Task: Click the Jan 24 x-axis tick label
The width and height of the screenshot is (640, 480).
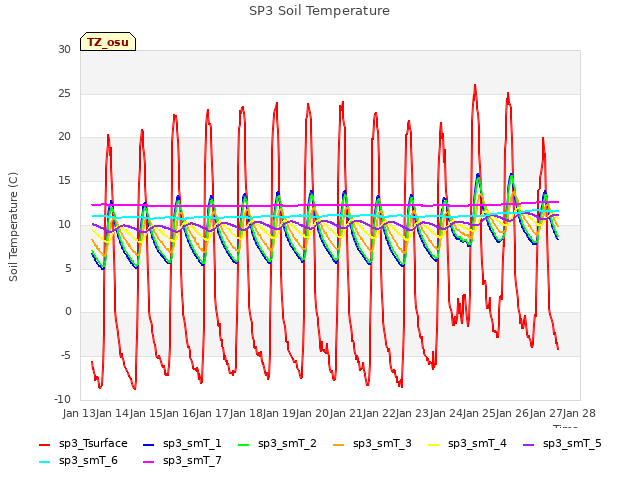Action: coord(446,413)
